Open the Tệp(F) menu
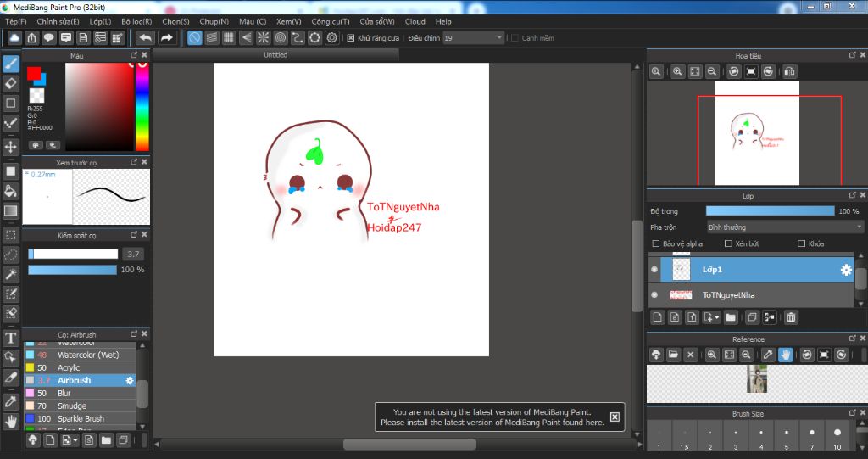 (16, 21)
